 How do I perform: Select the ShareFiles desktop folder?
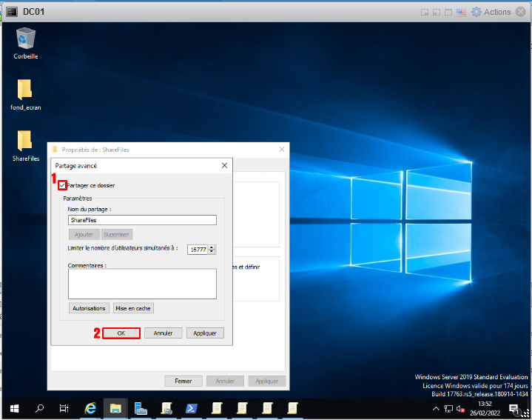click(x=25, y=141)
